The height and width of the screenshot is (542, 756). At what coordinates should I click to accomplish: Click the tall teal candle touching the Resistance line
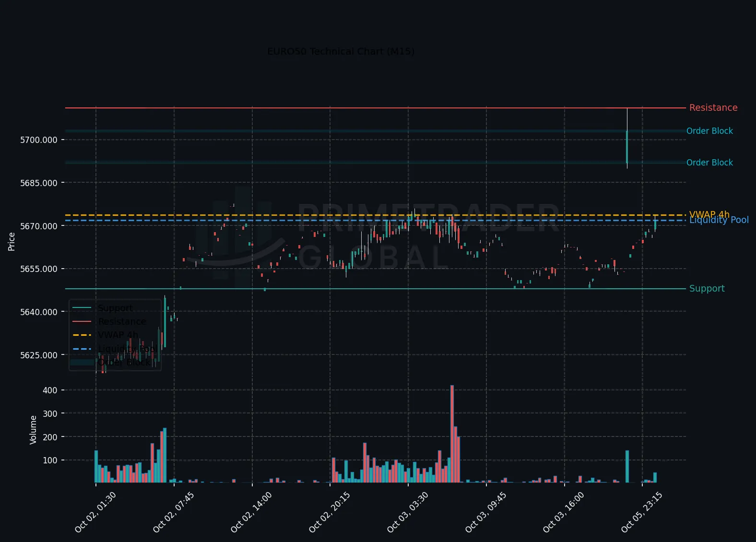tap(627, 147)
